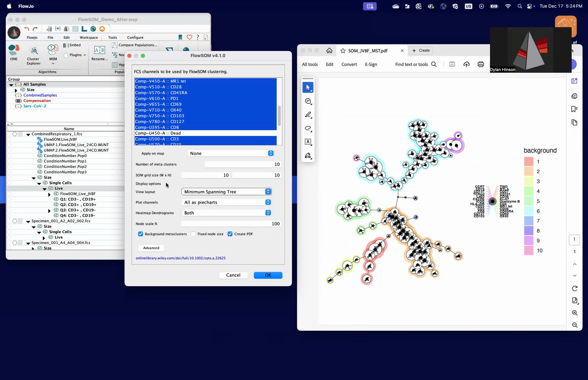Open the FlowJo Configure tab
This screenshot has width=588, height=380.
[x=135, y=37]
